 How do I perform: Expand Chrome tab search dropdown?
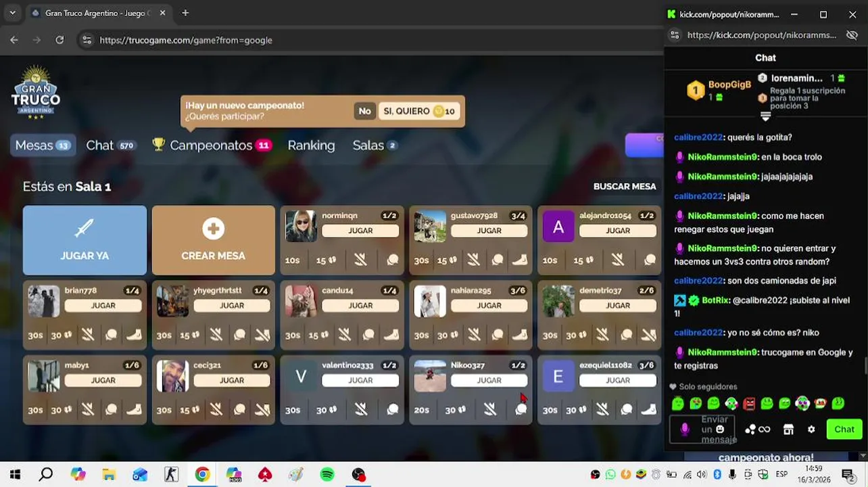(12, 13)
